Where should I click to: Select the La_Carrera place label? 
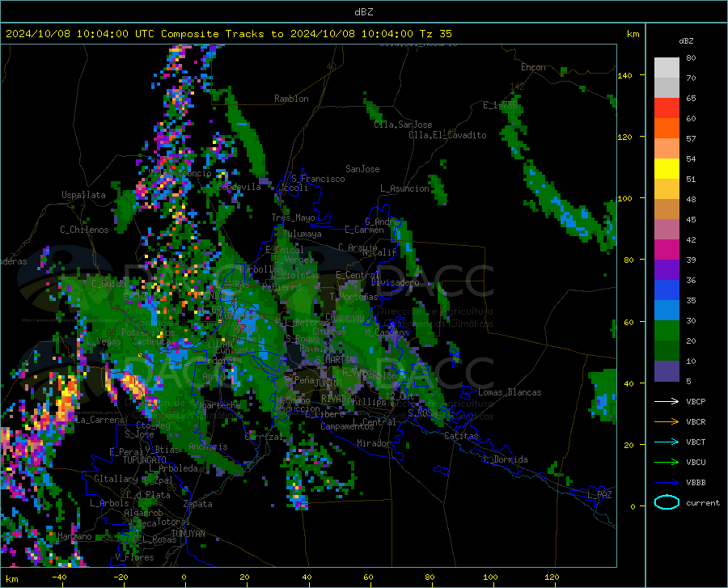tap(99, 420)
